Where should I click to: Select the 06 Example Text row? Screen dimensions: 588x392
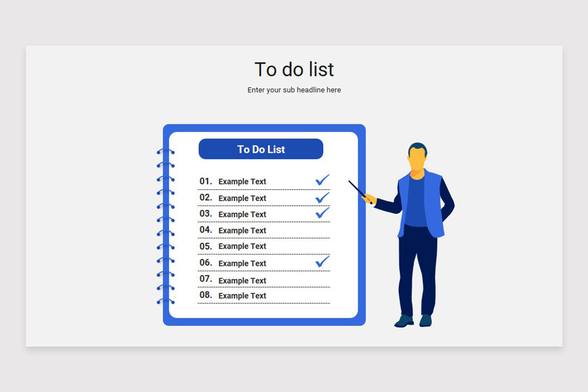pyautogui.click(x=242, y=263)
